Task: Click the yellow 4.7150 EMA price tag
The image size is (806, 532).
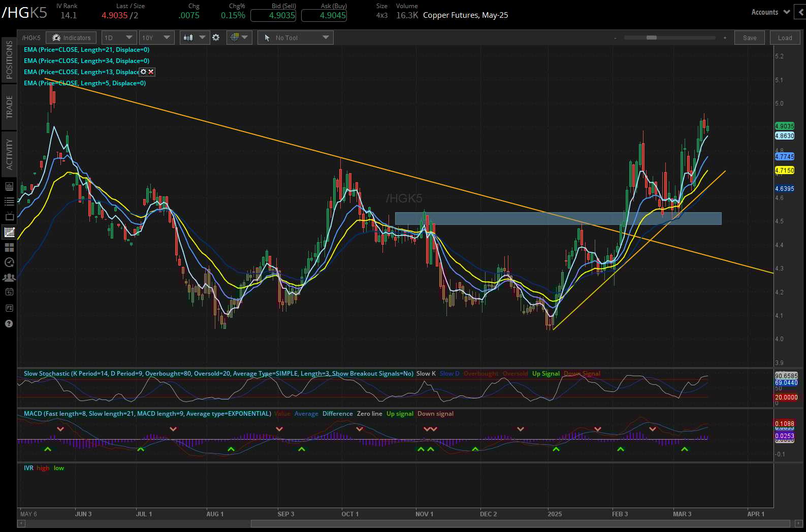Action: click(x=785, y=171)
